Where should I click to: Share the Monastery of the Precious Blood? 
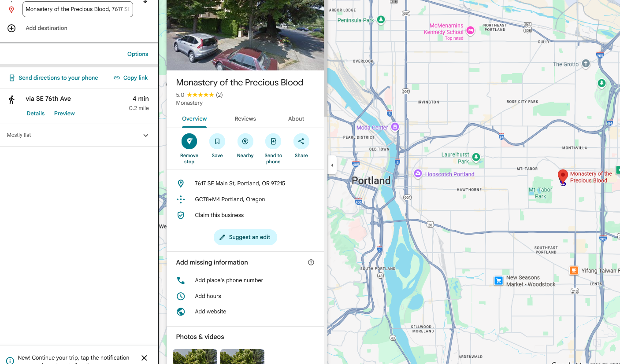pyautogui.click(x=301, y=141)
